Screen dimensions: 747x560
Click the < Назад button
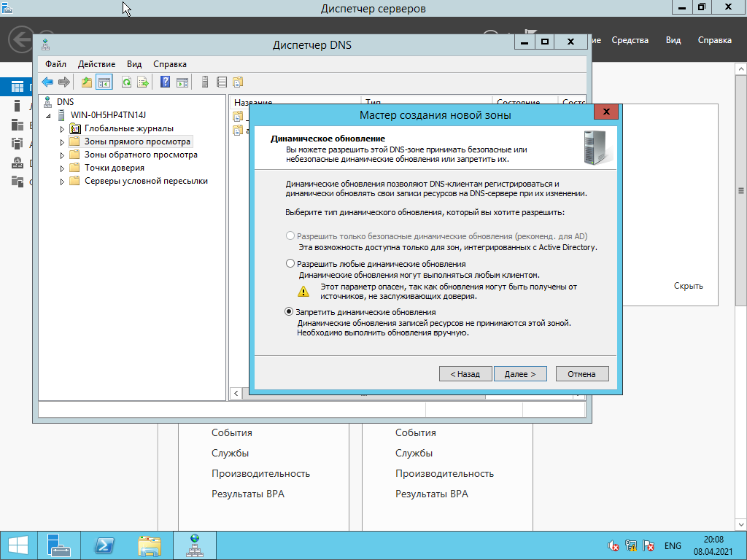point(465,374)
